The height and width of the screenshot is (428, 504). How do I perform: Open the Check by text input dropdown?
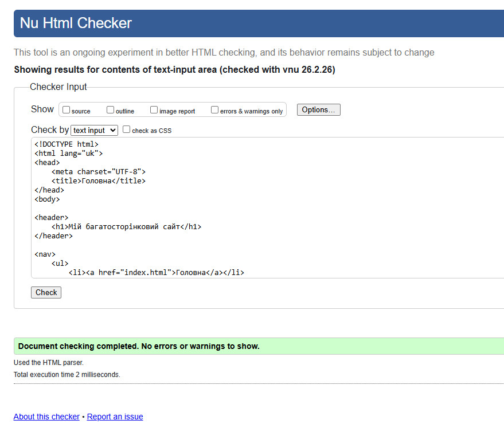coord(95,131)
